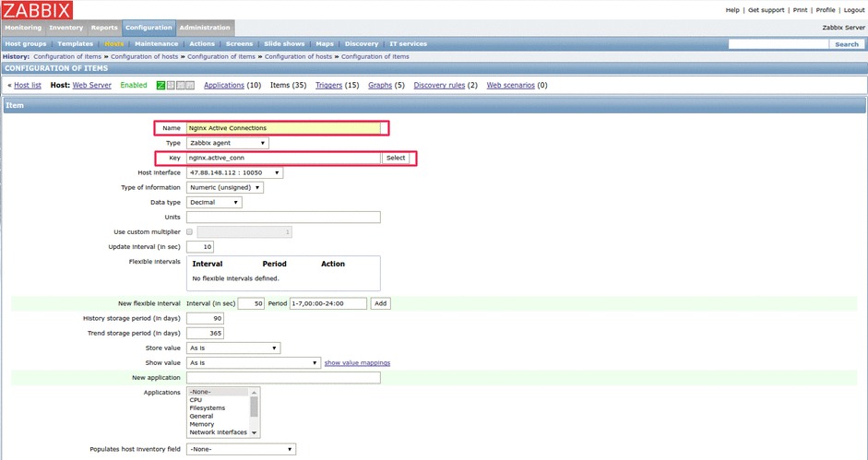868x460 pixels.
Task: Focus the Period field 1-7,00:00-24:00
Action: pyautogui.click(x=328, y=303)
